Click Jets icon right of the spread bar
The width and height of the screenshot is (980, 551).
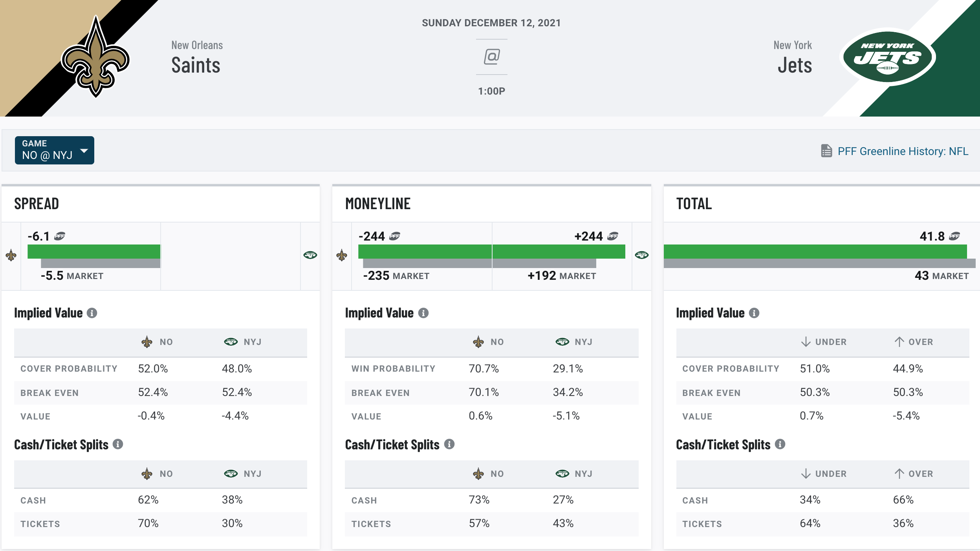[x=310, y=255]
